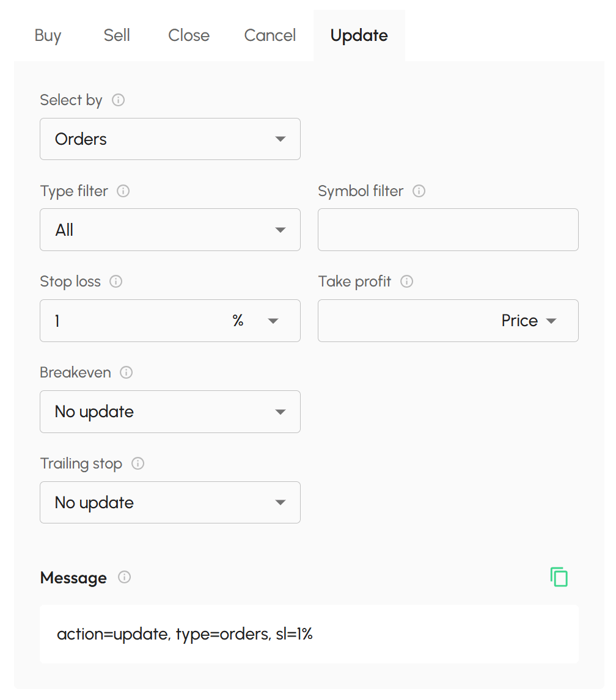
Task: Click the Take profit info icon
Action: [406, 282]
